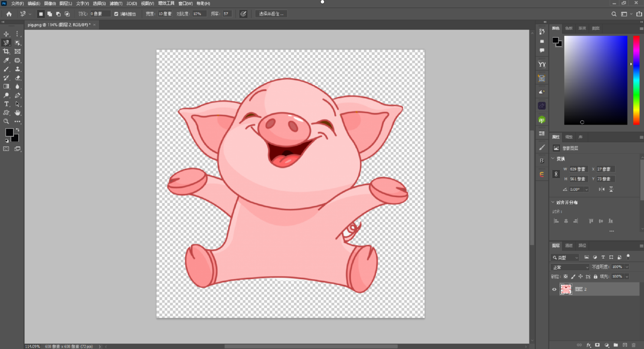Swap foreground and background colors
This screenshot has height=349, width=644.
click(18, 130)
